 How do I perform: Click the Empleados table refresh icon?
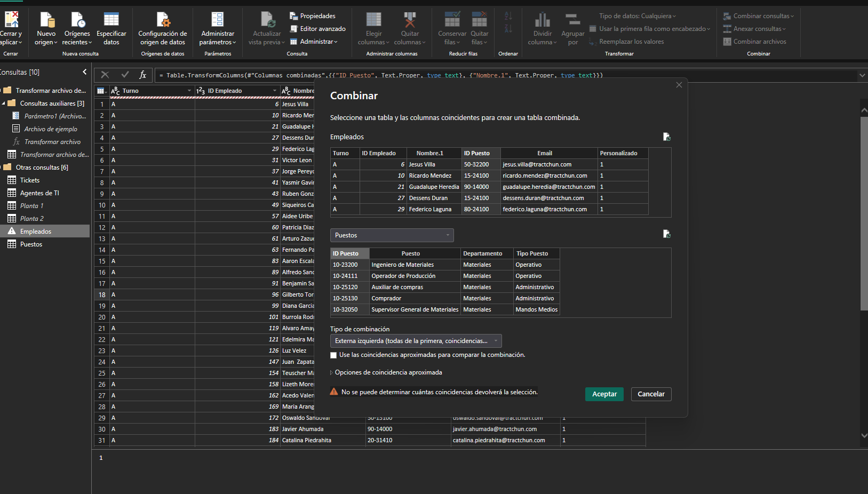pos(666,137)
